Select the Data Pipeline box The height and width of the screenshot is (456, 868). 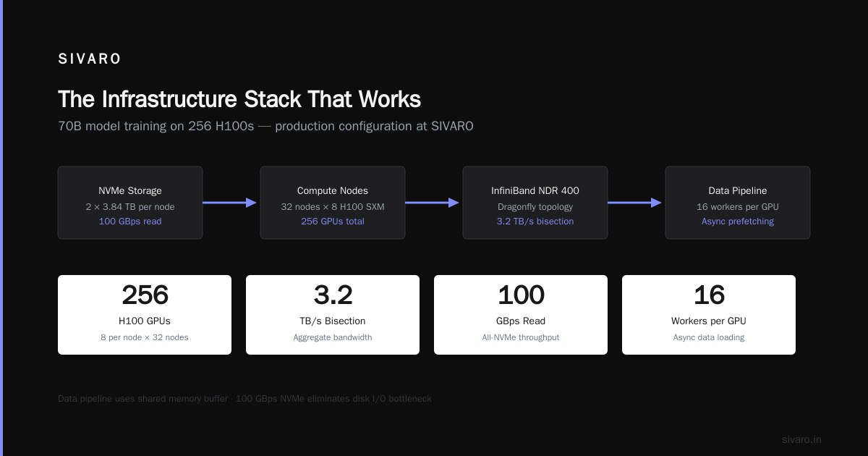pos(738,203)
